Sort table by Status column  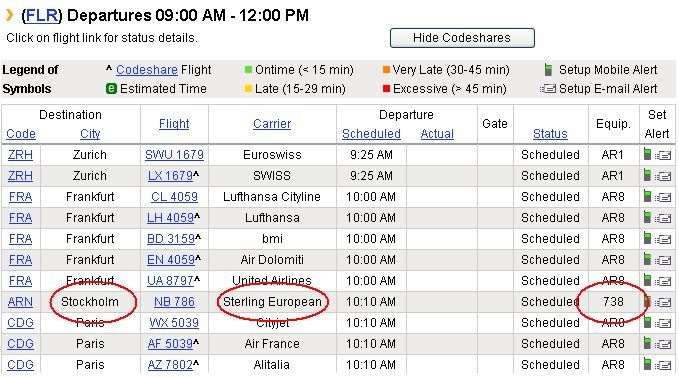[x=550, y=134]
